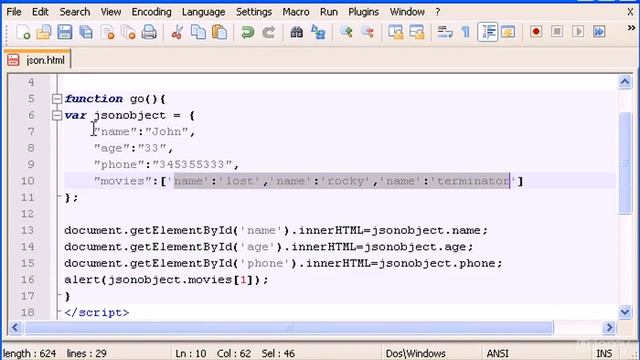Click the horizontal scrollbar thumb

[x=289, y=327]
